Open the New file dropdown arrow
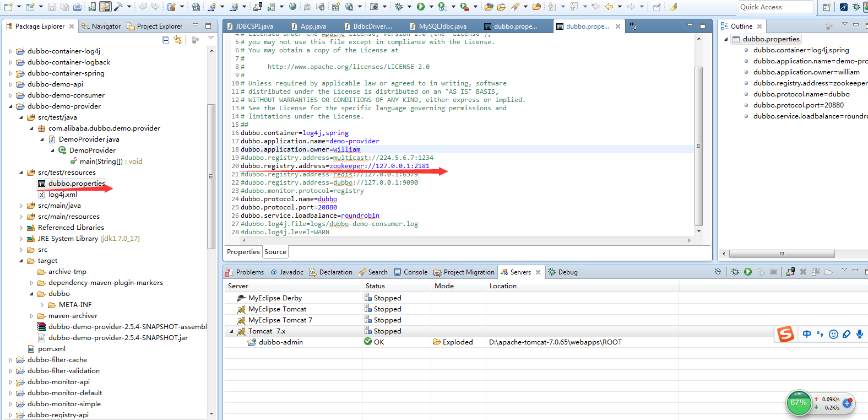 tap(19, 7)
